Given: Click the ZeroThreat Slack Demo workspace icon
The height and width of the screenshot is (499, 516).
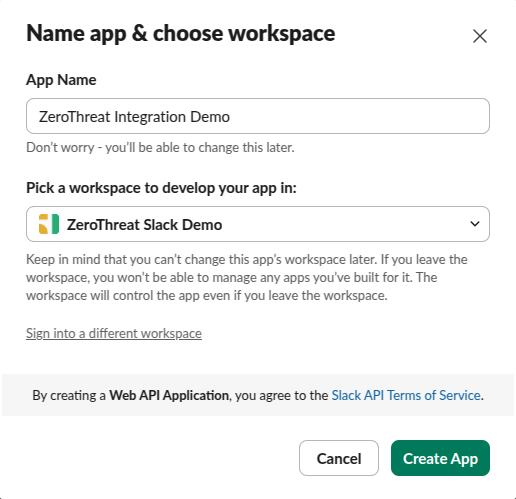Looking at the screenshot, I should [49, 224].
